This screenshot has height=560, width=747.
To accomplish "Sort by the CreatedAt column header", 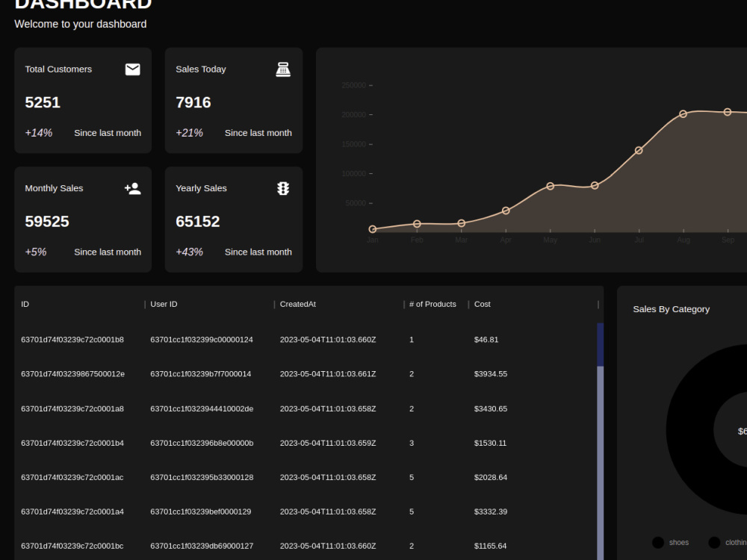I will [298, 305].
